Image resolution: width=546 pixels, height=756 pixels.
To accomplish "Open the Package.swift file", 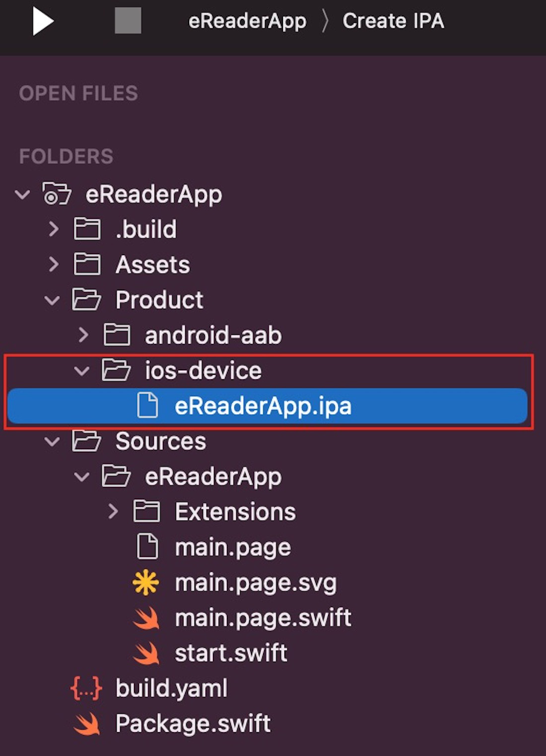I will tap(193, 724).
